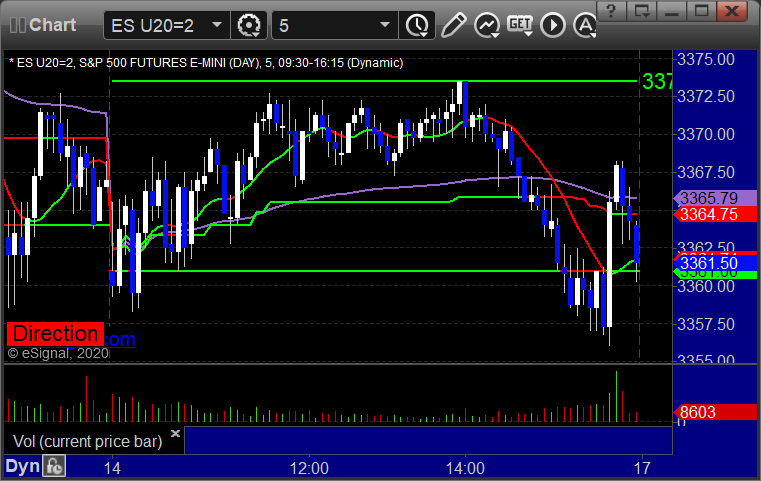Maximize the Chart window
Screen dimensions: 761x481
pos(701,11)
